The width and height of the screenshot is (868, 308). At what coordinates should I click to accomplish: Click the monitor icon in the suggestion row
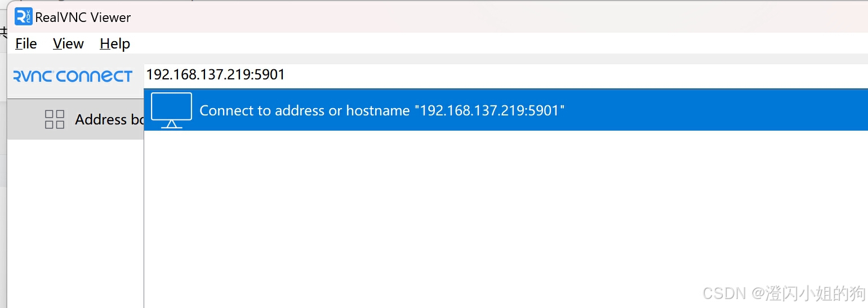coord(171,110)
